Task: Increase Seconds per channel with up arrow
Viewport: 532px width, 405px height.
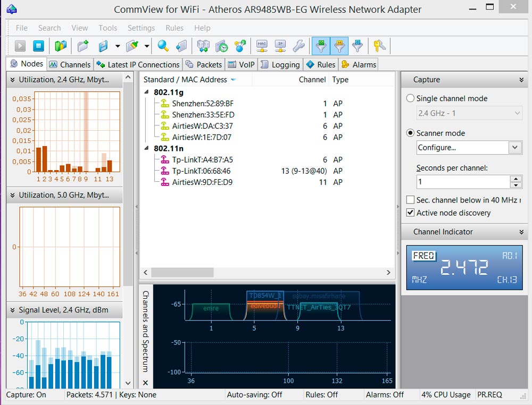Action: click(x=516, y=179)
